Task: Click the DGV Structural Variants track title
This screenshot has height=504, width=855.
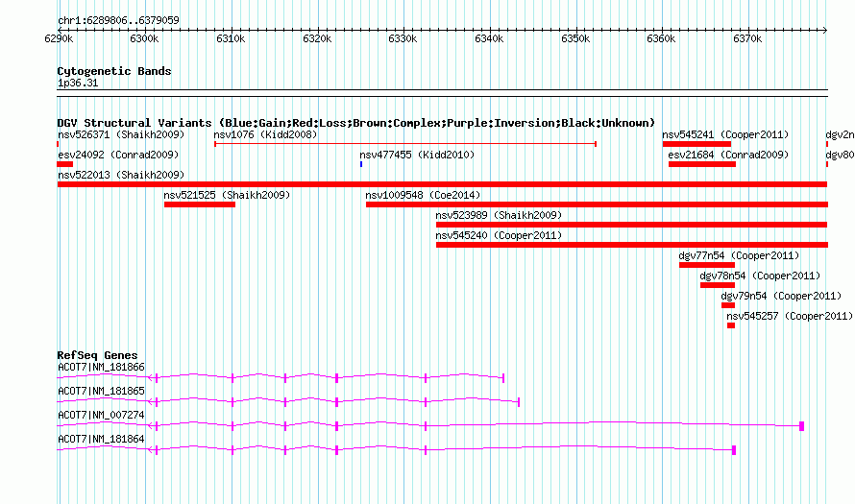Action: [x=355, y=123]
